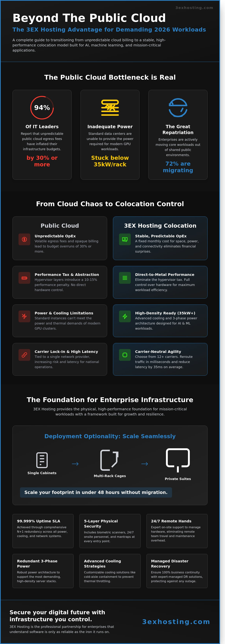The image size is (225, 644).
Task: Click the 'Single Cabinets' label
Action: coord(42,473)
